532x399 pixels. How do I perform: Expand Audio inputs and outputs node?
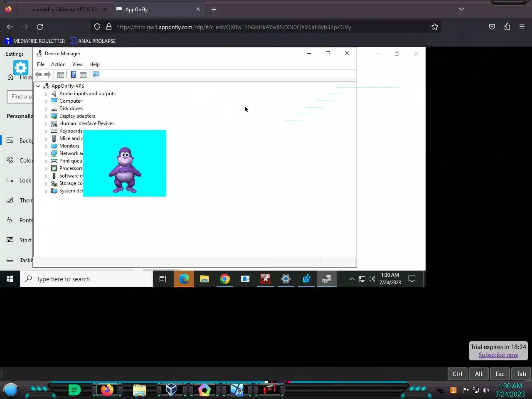tap(46, 94)
